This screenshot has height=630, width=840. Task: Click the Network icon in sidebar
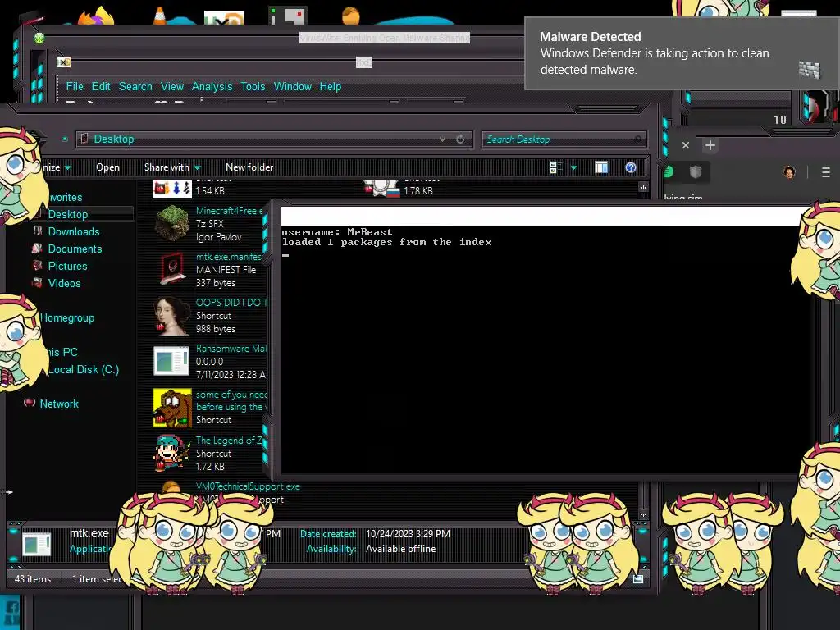(x=30, y=402)
